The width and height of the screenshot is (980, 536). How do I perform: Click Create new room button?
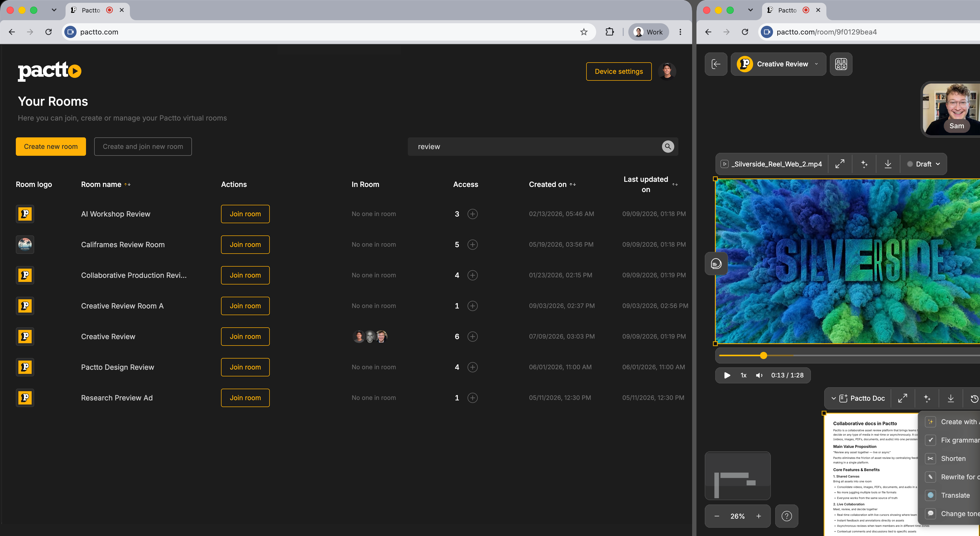[51, 147]
